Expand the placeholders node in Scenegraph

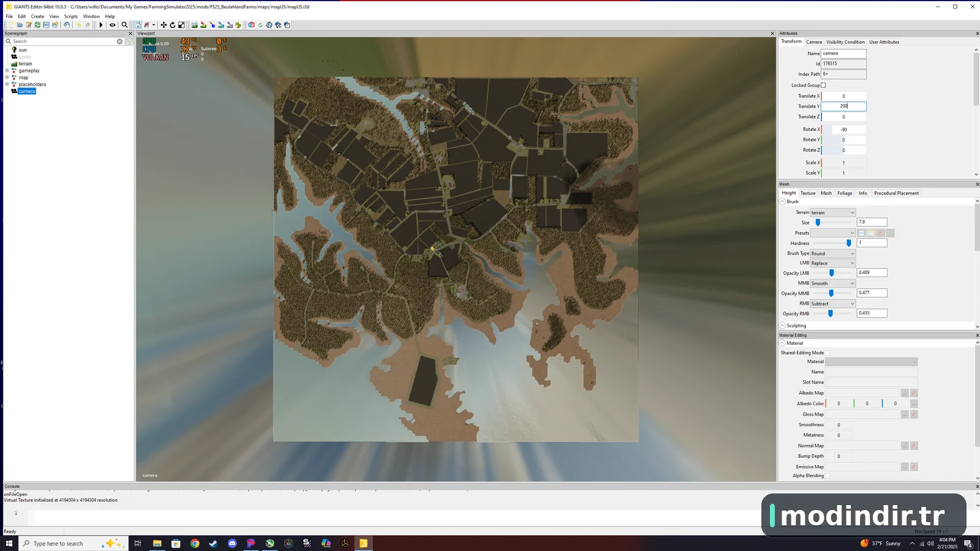coord(7,84)
